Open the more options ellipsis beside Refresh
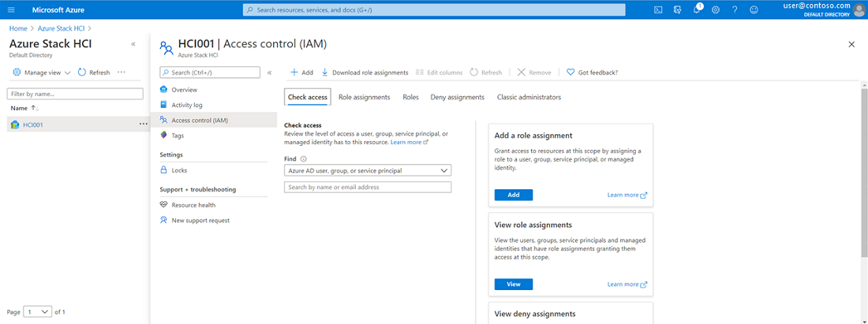868x324 pixels. (x=122, y=72)
